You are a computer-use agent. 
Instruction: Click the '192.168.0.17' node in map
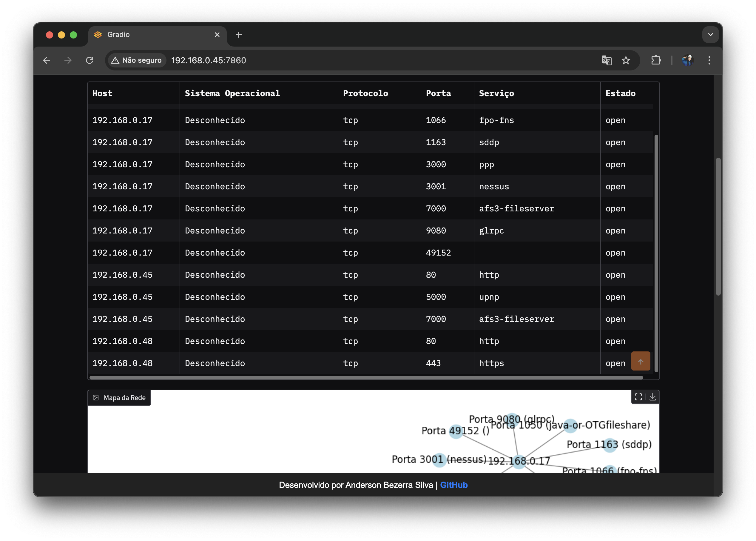[x=519, y=461]
